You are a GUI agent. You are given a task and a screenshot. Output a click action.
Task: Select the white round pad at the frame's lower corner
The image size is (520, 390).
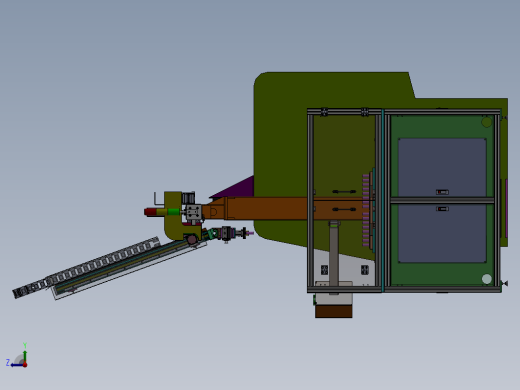pos(487,279)
